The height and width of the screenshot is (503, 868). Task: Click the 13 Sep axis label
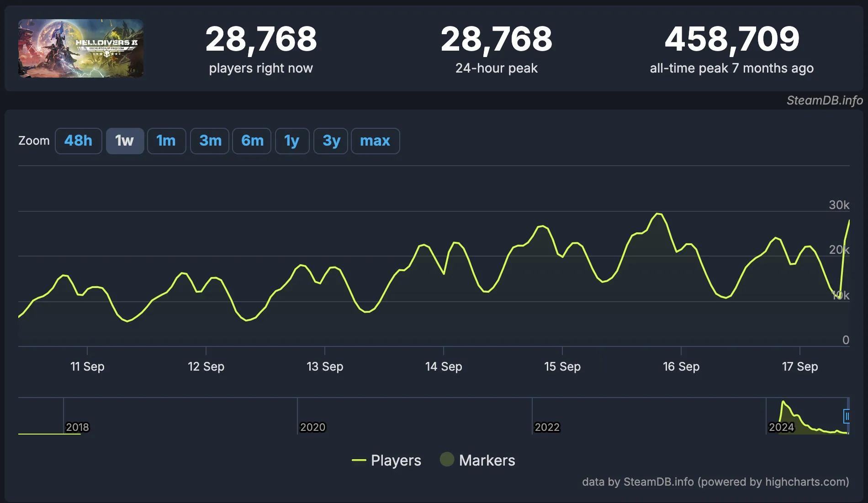pyautogui.click(x=325, y=367)
